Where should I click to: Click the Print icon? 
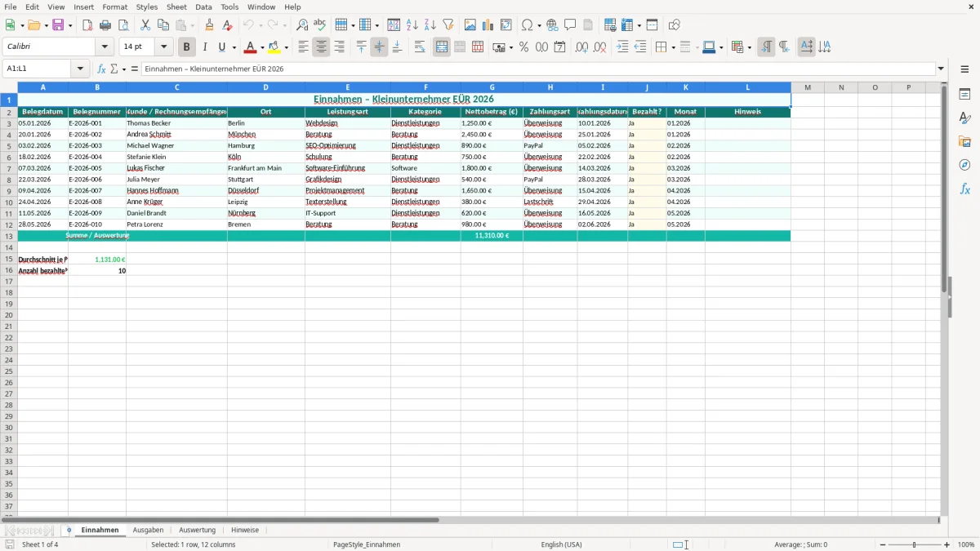click(x=105, y=25)
